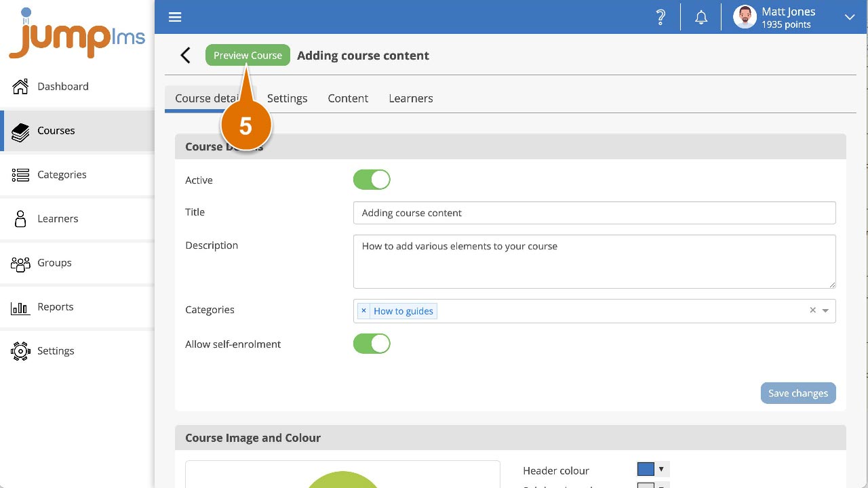Select Learners in the sidebar
The height and width of the screenshot is (488, 868).
58,218
